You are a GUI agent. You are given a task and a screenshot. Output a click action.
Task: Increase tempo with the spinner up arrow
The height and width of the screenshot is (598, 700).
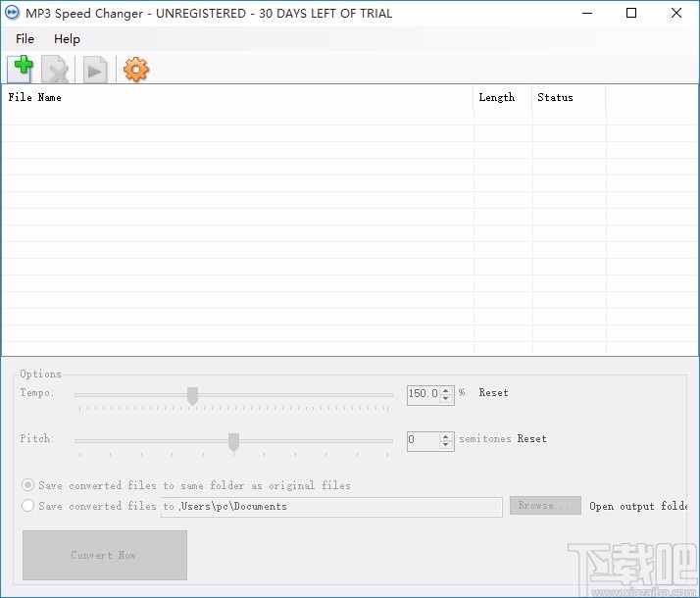click(446, 390)
